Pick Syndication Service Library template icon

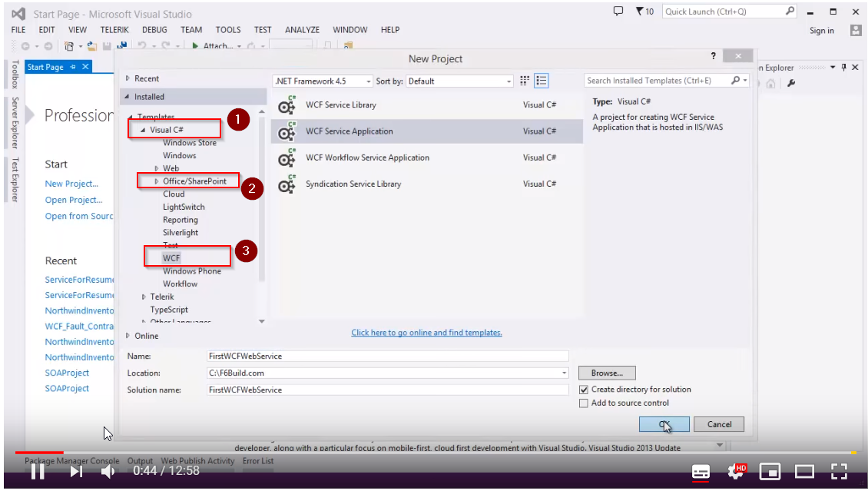tap(287, 184)
